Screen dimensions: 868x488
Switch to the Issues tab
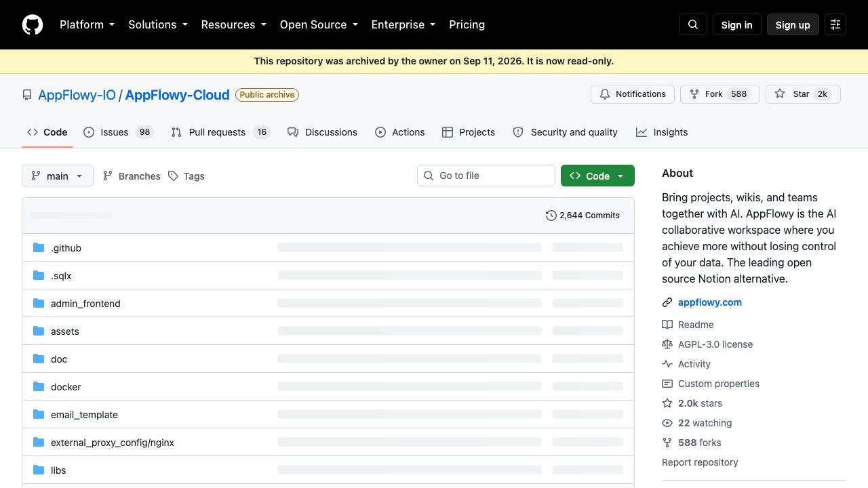[119, 132]
